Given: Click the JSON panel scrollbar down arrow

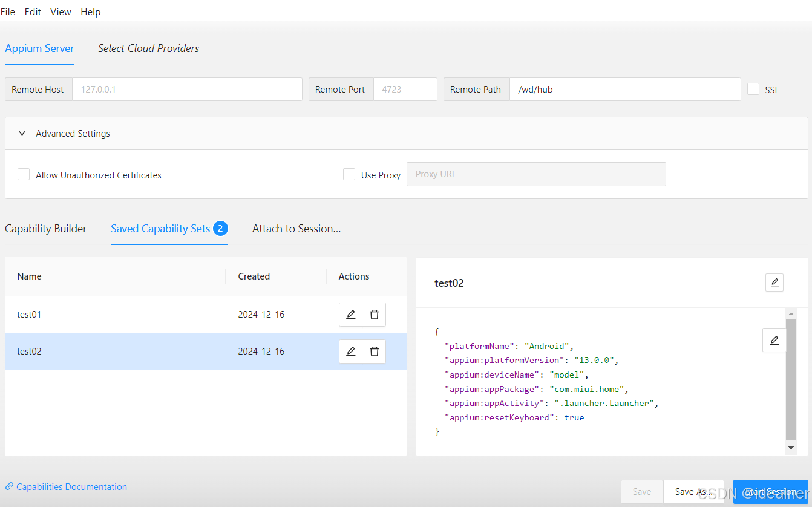Looking at the screenshot, I should click(x=791, y=448).
